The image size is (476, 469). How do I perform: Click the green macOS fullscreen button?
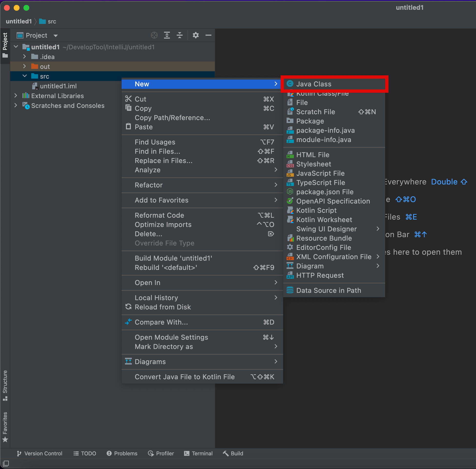26,8
